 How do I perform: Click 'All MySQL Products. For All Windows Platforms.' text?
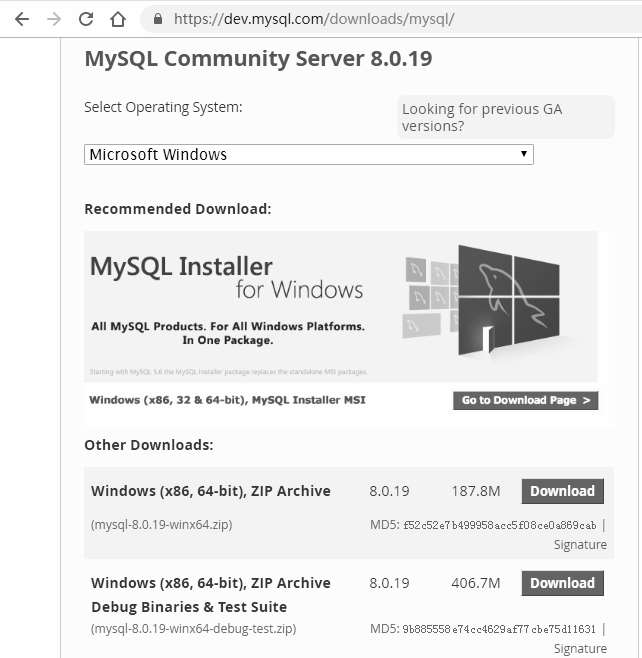tap(228, 326)
